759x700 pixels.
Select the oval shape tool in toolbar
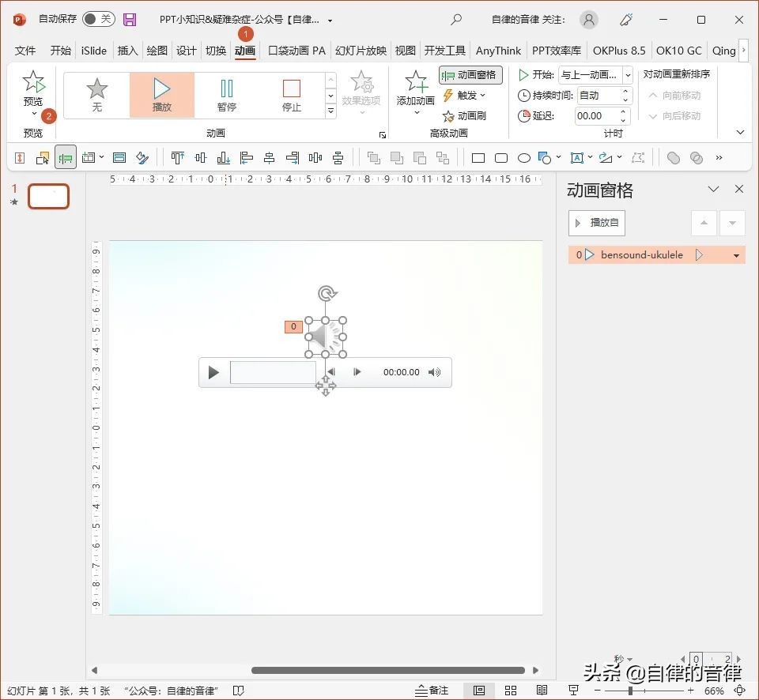point(523,158)
